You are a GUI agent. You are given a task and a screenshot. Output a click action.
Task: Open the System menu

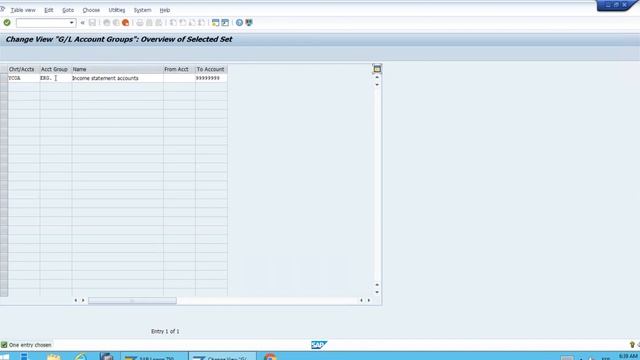pos(142,10)
